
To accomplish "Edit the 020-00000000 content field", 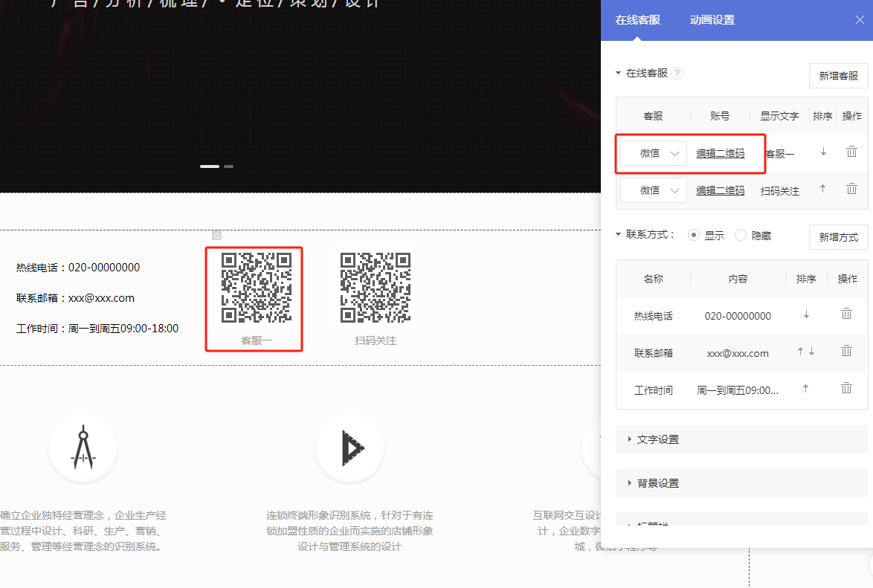I will 738,316.
